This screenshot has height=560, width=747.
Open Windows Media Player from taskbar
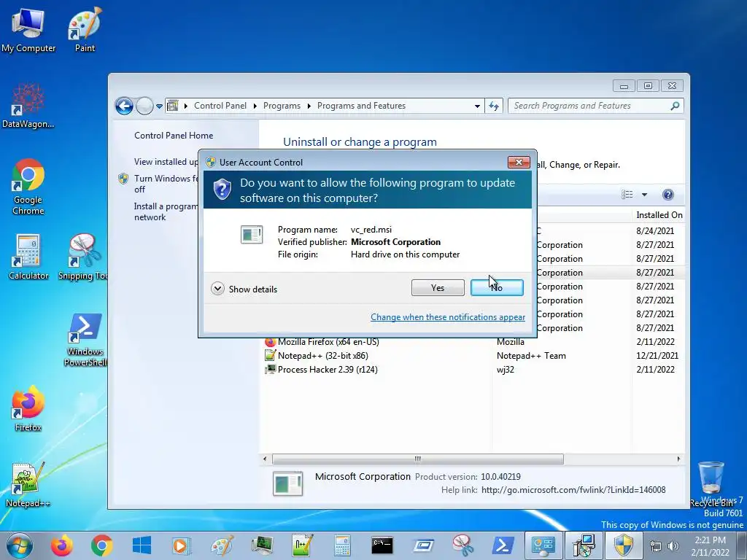181,545
